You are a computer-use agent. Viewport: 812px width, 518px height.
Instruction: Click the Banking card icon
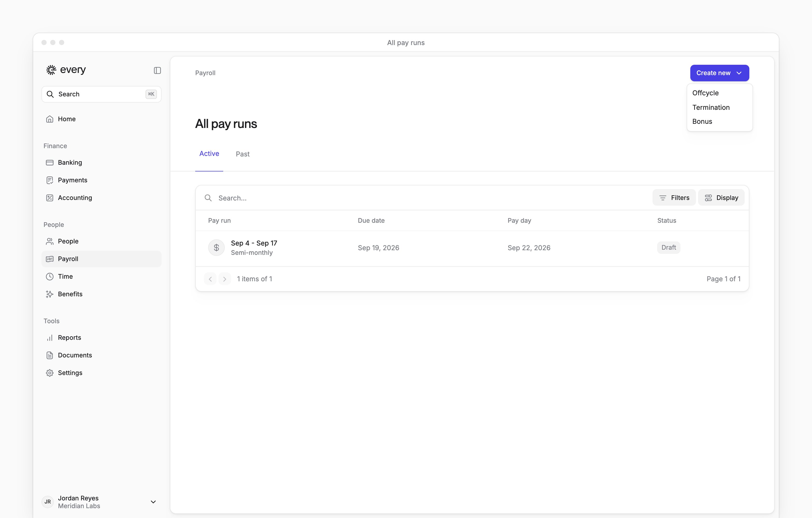click(x=49, y=163)
